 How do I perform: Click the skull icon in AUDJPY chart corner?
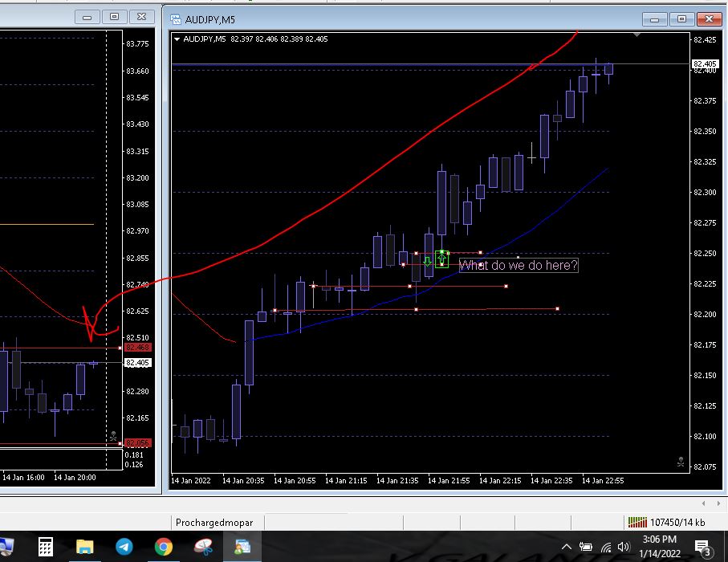point(681,462)
